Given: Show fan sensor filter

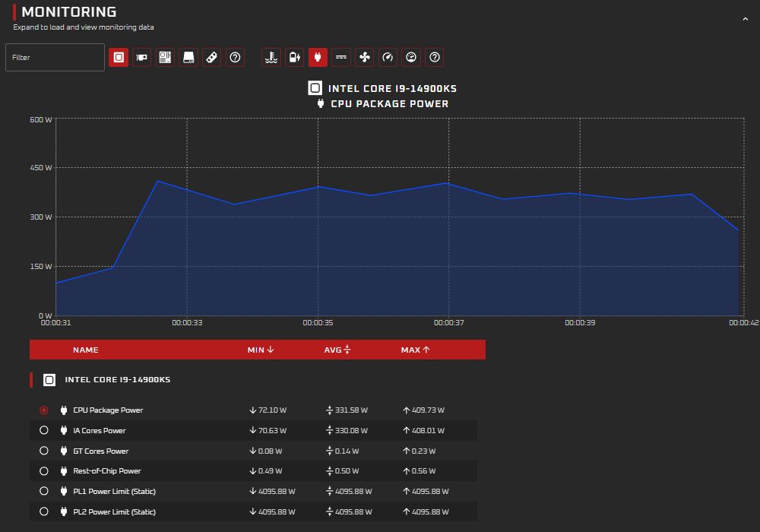Looking at the screenshot, I should (x=365, y=57).
